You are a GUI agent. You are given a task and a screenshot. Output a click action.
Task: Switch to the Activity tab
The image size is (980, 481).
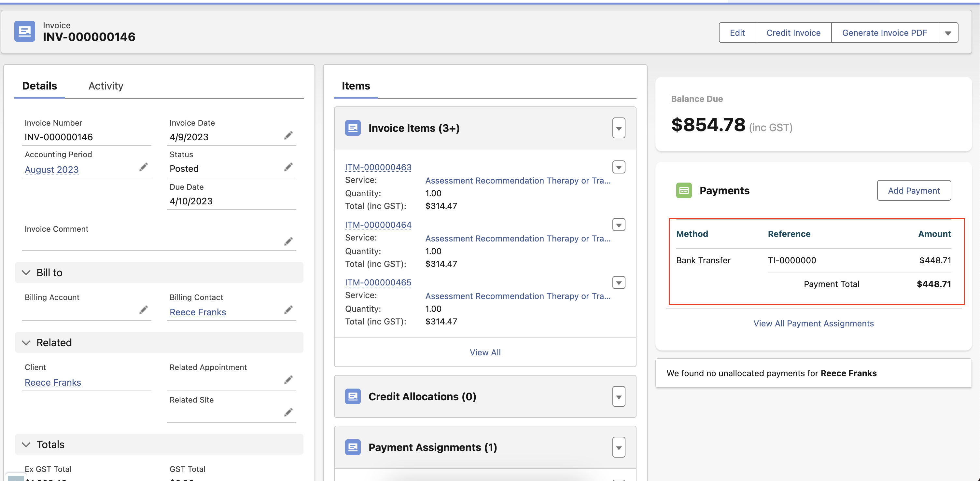106,86
